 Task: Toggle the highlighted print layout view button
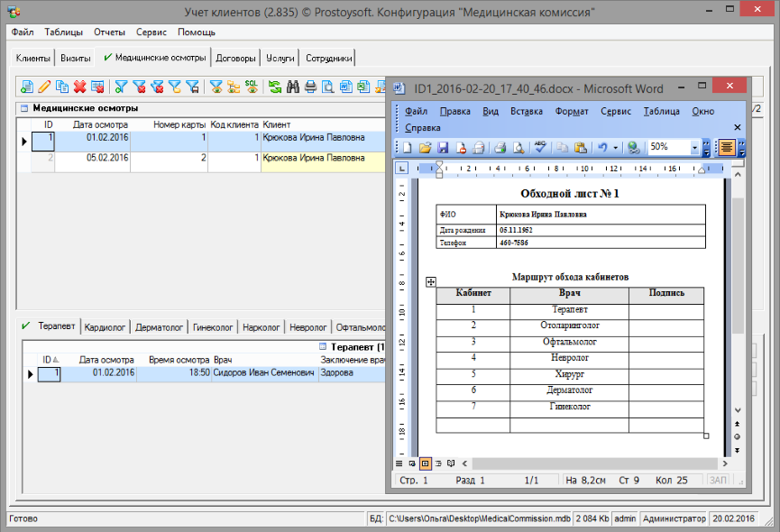(425, 463)
